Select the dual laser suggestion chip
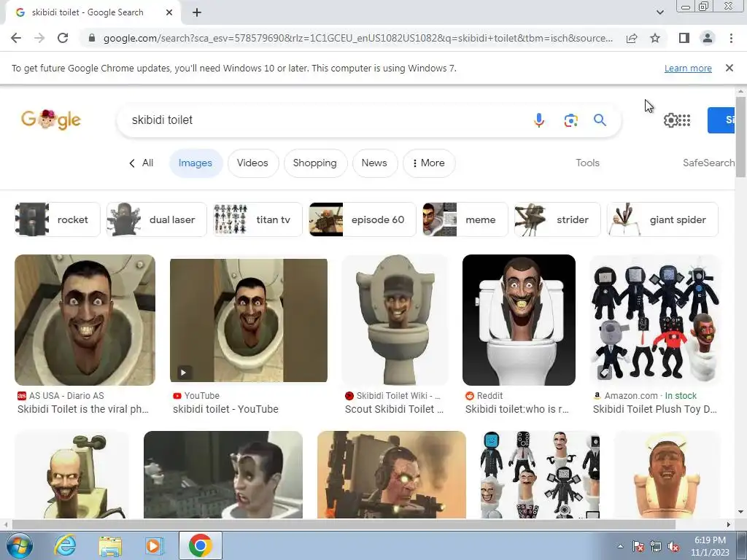 tap(157, 219)
